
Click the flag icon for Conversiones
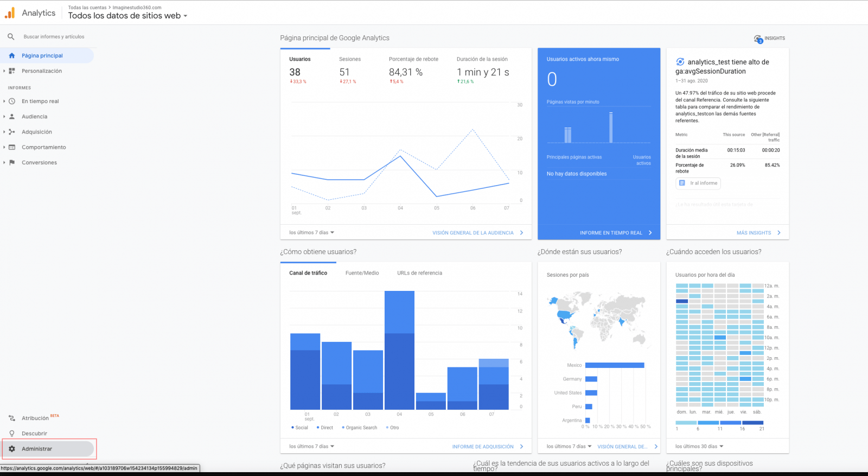pos(12,162)
